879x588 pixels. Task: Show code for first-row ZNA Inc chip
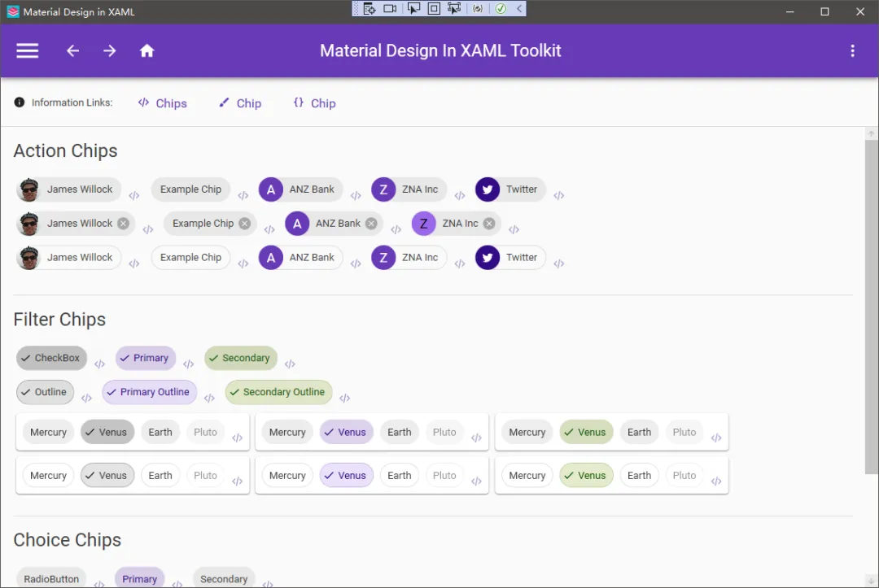point(460,195)
